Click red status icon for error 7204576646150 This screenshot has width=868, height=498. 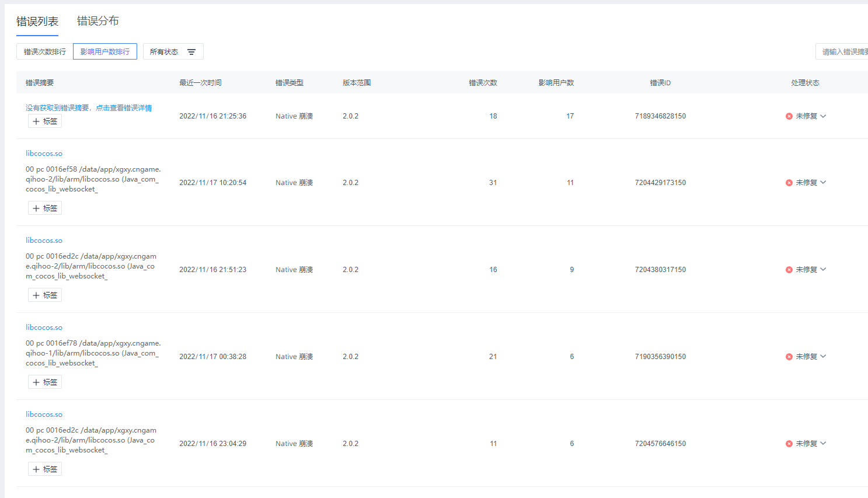point(789,444)
